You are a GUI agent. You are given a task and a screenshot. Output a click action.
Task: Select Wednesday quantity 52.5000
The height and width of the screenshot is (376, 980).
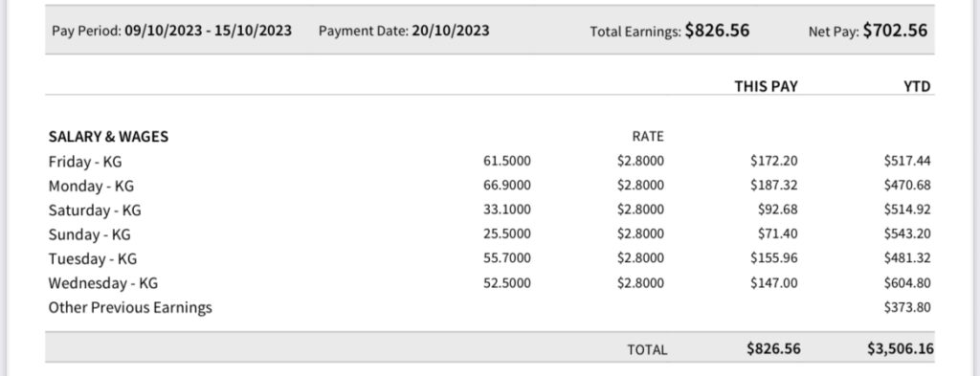click(x=507, y=283)
